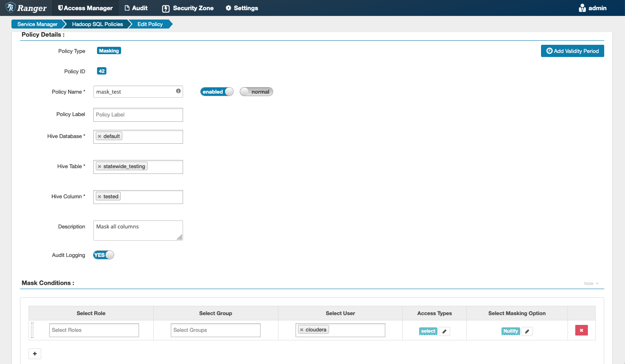Click the Add Validity Period button
This screenshot has width=625, height=364.
[572, 50]
